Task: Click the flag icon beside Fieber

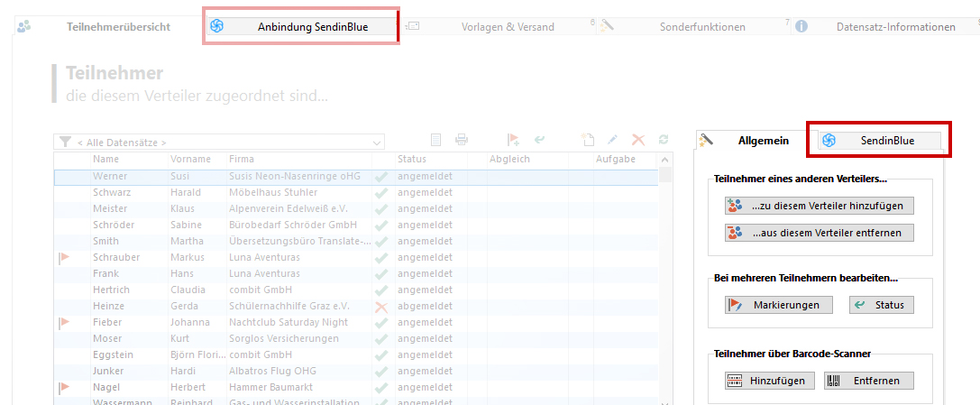Action: 64,323
